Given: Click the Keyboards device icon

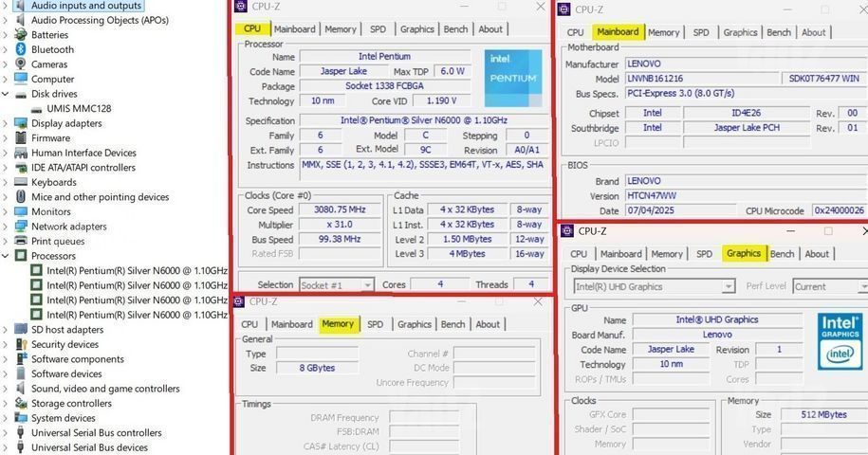Looking at the screenshot, I should pos(21,182).
